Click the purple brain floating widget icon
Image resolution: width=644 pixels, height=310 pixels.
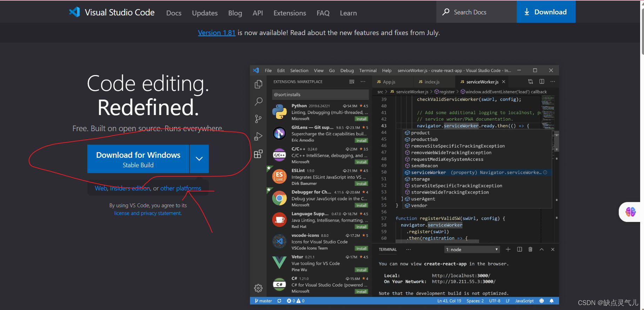click(x=630, y=212)
